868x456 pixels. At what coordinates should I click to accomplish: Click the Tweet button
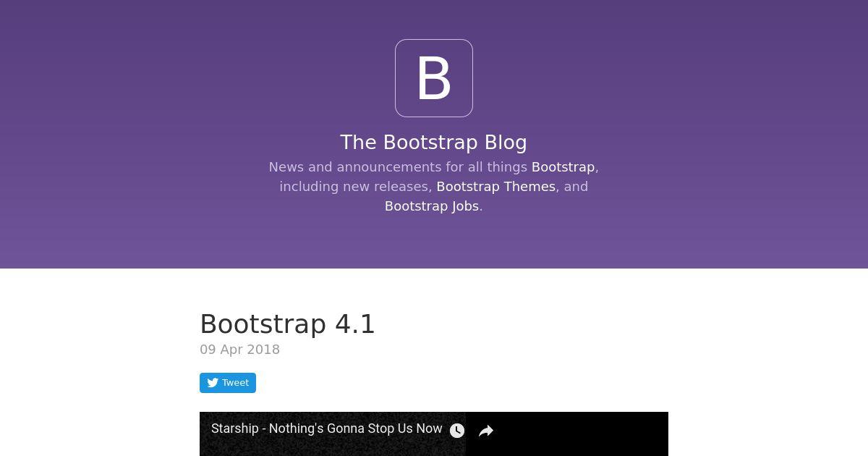coord(228,383)
